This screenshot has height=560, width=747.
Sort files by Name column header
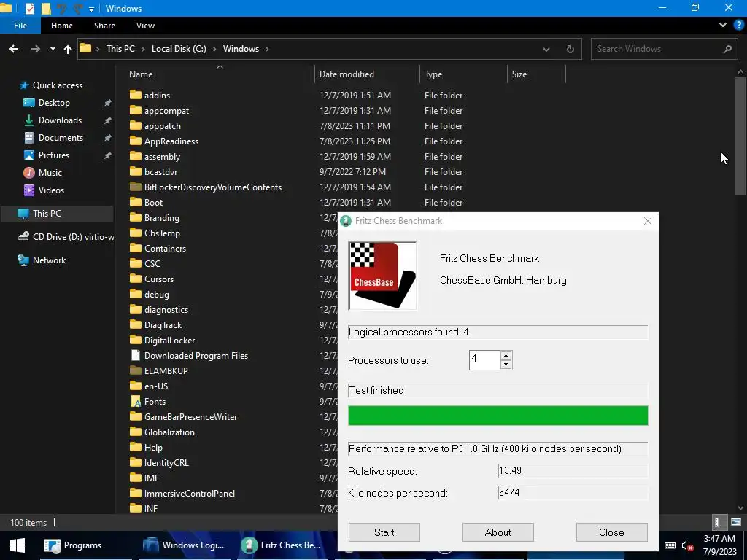point(141,74)
